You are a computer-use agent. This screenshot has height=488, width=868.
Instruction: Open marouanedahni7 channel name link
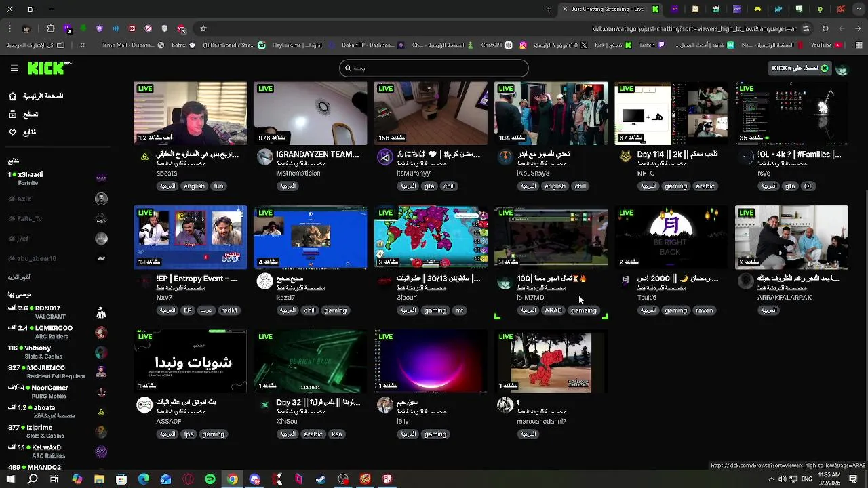pyautogui.click(x=541, y=421)
